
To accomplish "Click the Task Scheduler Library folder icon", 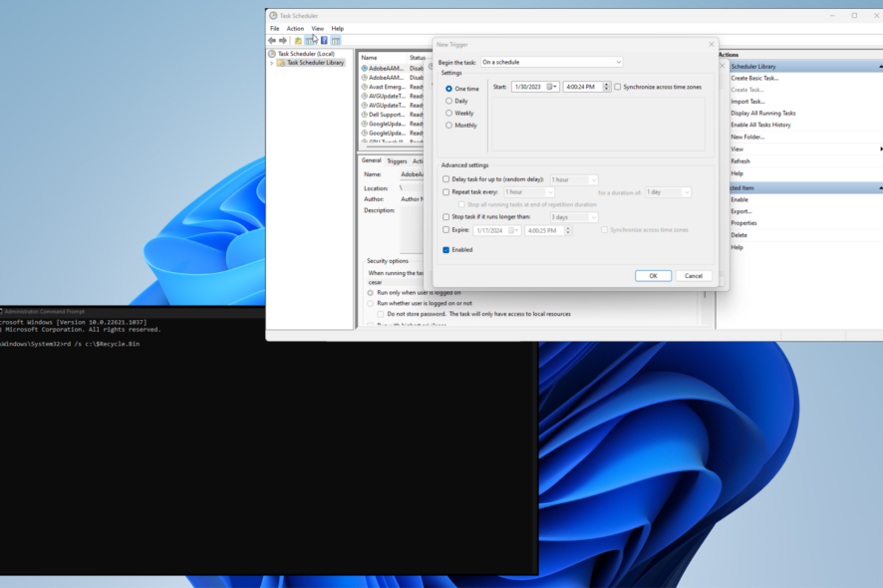I will (x=281, y=63).
